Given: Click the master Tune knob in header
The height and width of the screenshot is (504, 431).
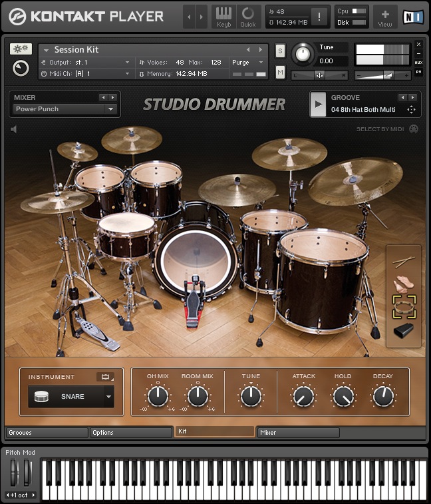Looking at the screenshot, I should pyautogui.click(x=303, y=54).
